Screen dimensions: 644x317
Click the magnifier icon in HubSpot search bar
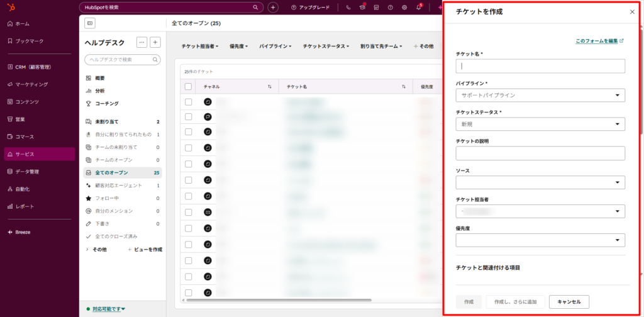point(255,8)
